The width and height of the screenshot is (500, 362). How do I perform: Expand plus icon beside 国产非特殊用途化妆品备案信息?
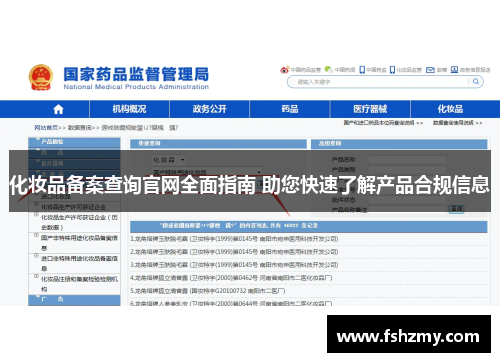coord(36,235)
